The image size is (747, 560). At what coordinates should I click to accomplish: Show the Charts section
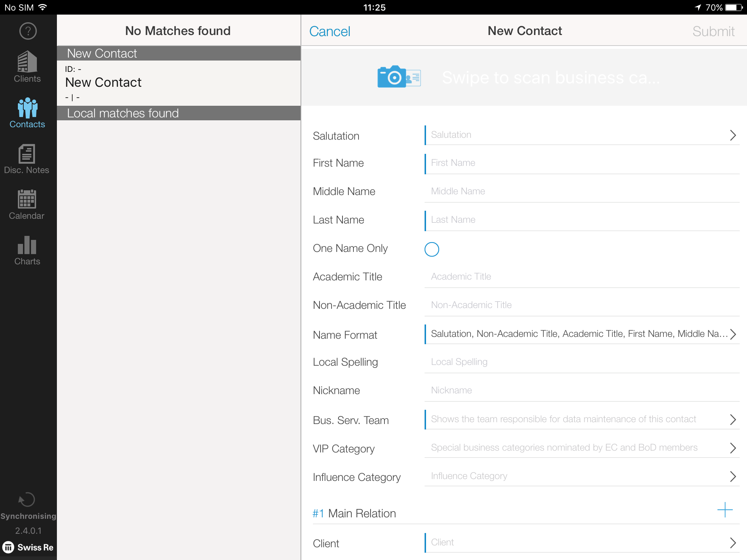[27, 250]
